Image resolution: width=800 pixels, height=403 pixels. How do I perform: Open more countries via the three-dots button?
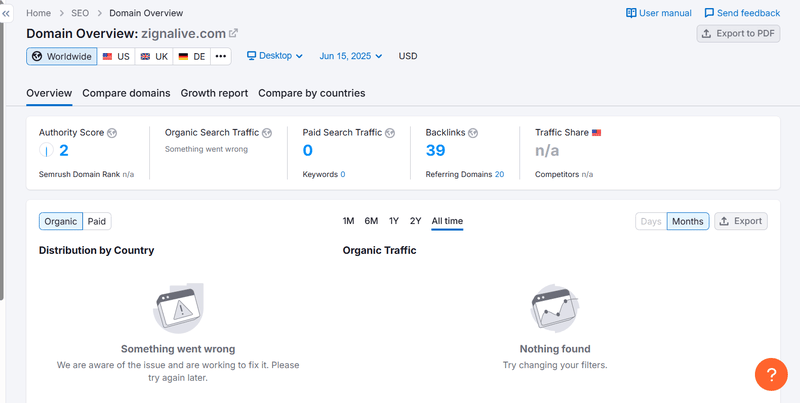pyautogui.click(x=220, y=56)
